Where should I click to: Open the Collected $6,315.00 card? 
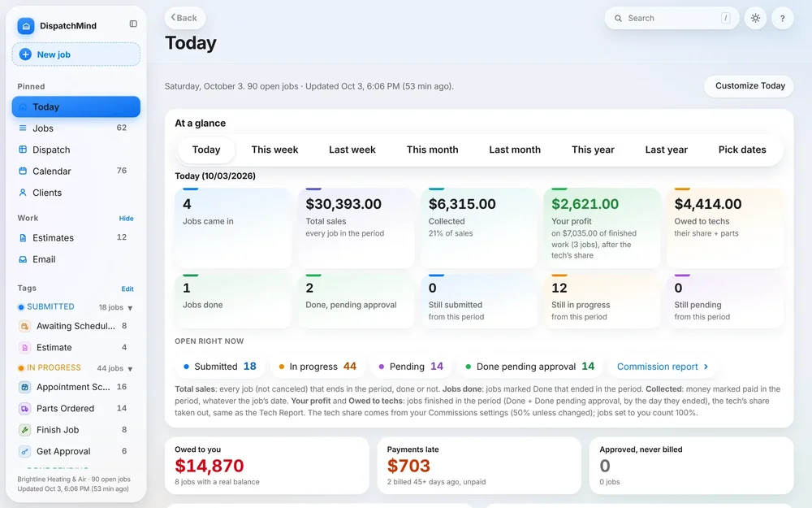(479, 228)
